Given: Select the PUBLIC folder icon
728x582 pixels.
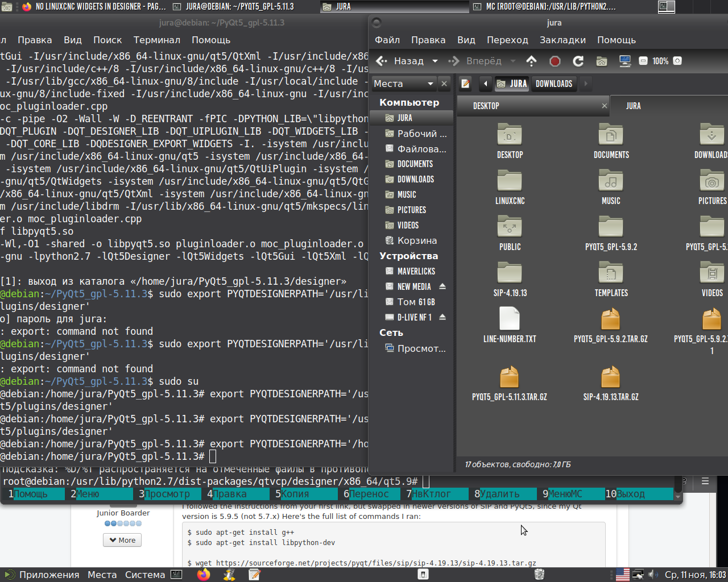Looking at the screenshot, I should coord(510,227).
